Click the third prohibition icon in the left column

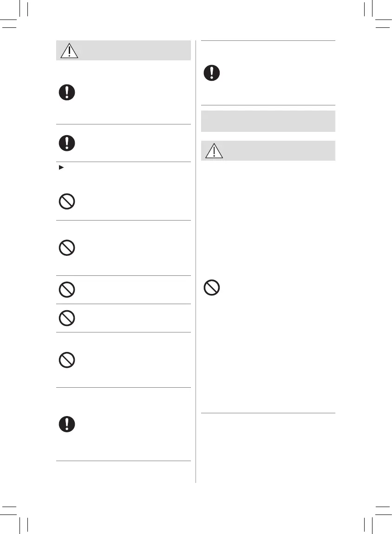click(x=67, y=290)
